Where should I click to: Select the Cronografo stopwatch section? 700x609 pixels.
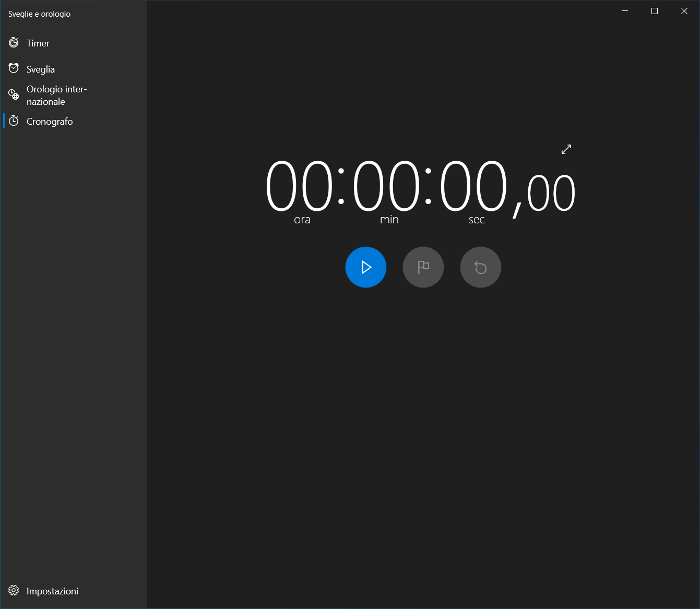[x=74, y=122]
